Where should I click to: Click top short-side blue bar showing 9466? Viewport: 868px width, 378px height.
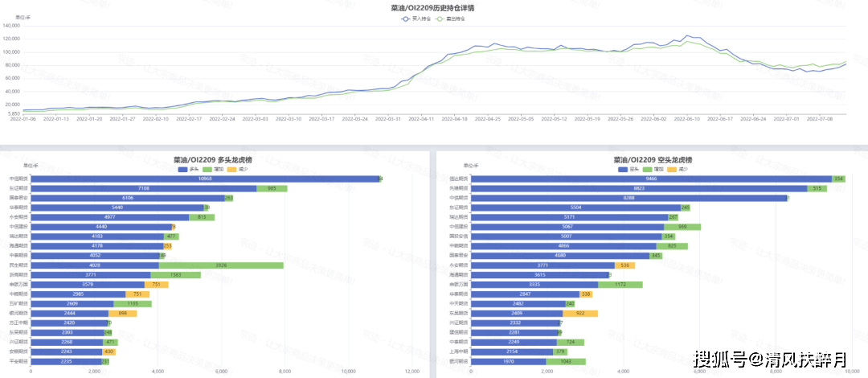click(651, 179)
